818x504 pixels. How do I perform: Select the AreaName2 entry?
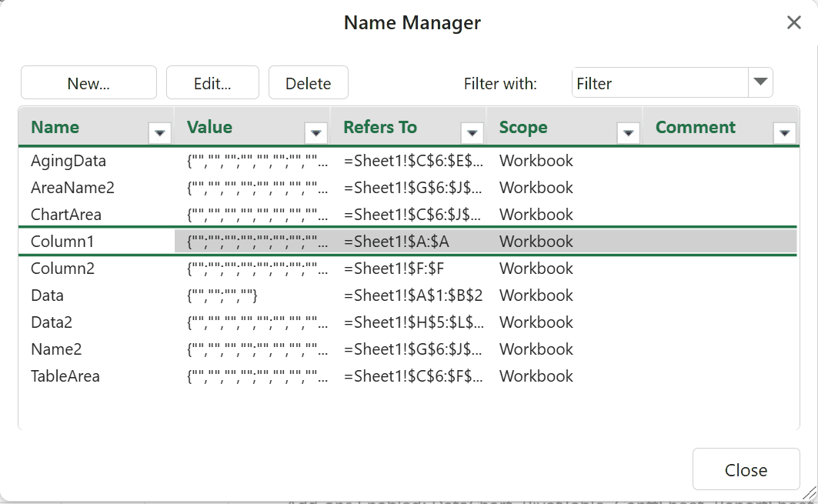click(x=72, y=188)
